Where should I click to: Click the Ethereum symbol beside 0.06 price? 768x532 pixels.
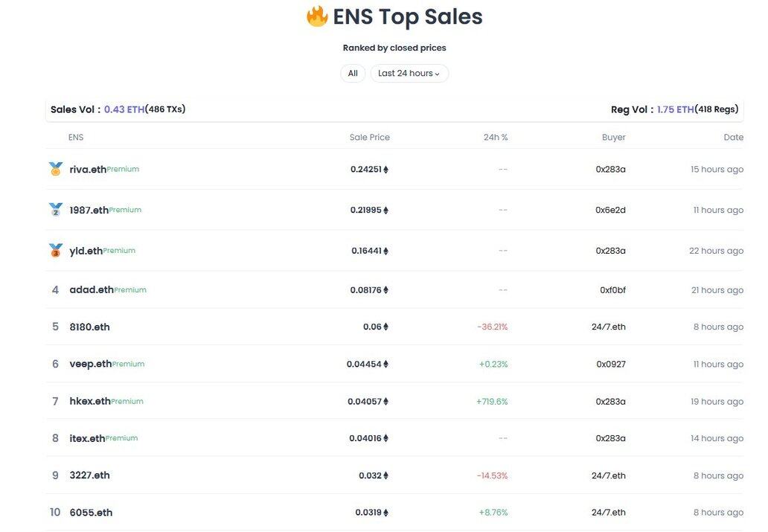pyautogui.click(x=386, y=327)
